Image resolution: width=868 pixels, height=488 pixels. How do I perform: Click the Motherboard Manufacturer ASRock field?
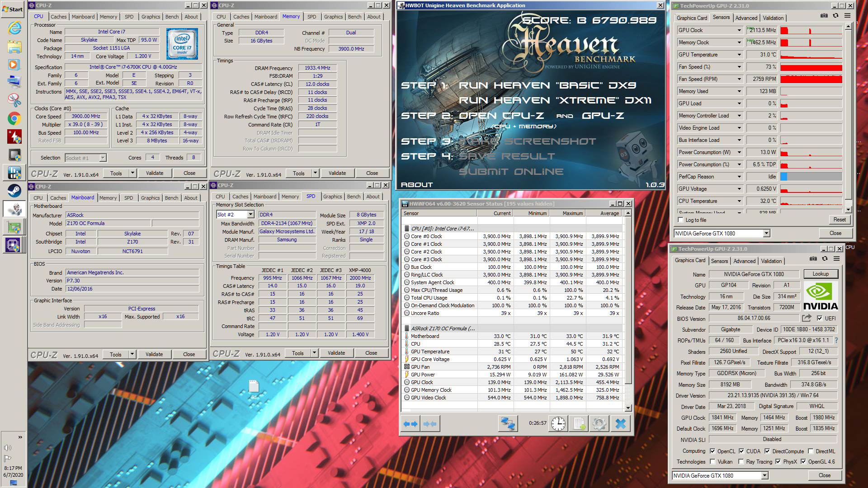coord(132,215)
